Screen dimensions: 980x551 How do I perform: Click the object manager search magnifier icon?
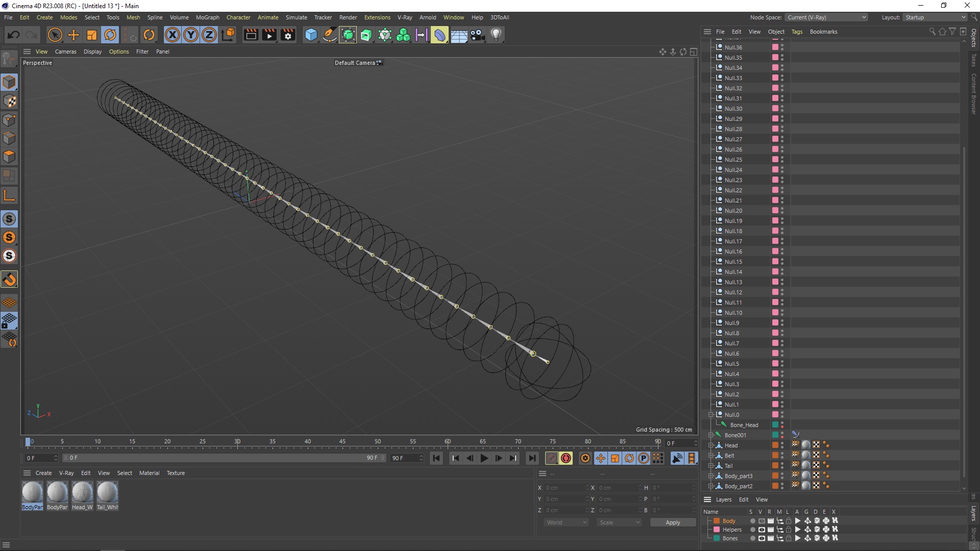coord(932,32)
